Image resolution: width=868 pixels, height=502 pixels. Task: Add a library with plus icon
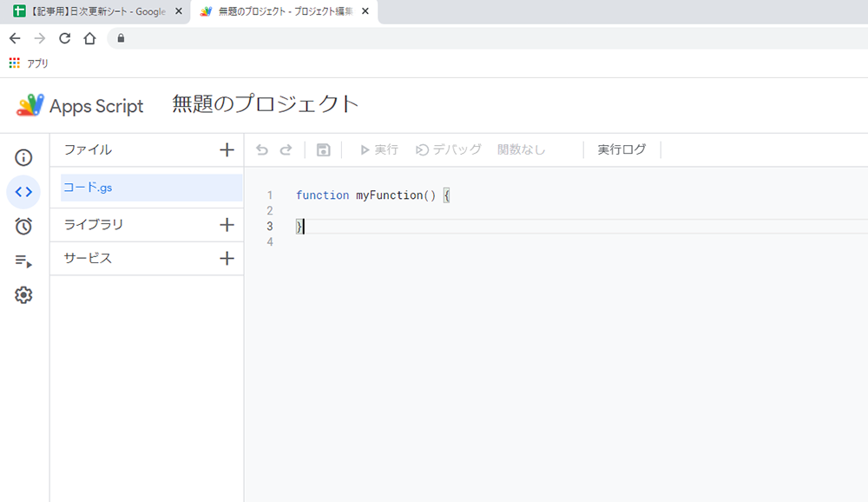point(227,224)
